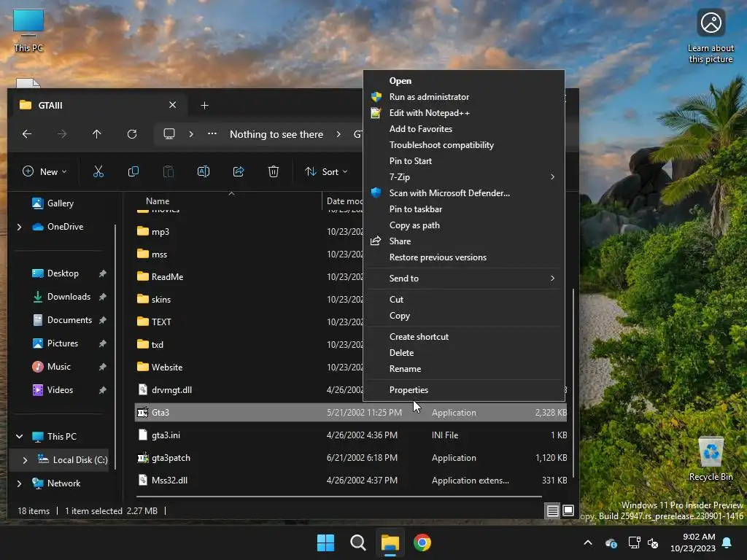Close the GTAIII tab
The image size is (747, 560).
point(172,105)
